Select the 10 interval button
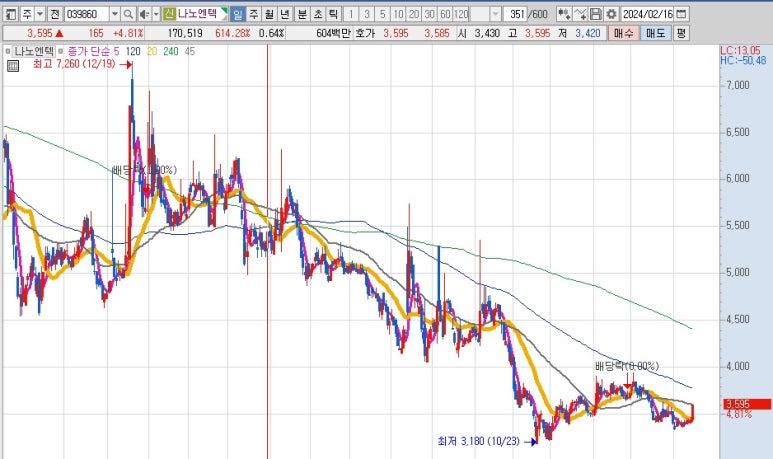 [398, 14]
